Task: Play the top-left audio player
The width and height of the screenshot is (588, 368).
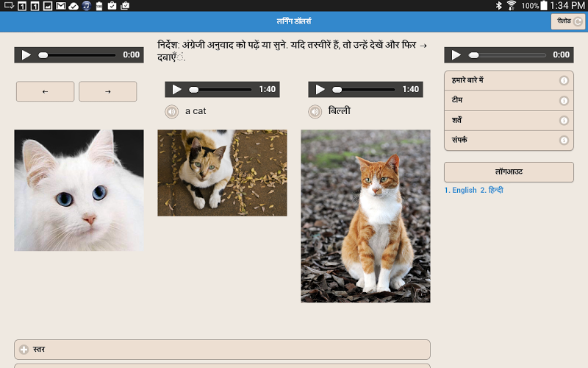Action: click(26, 54)
